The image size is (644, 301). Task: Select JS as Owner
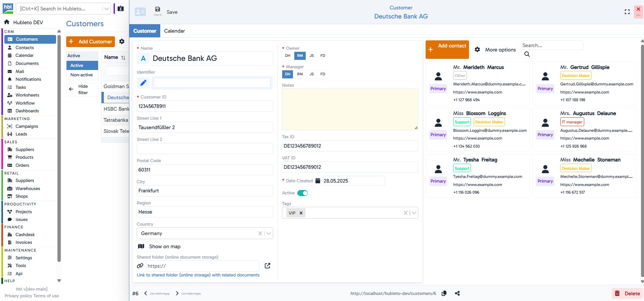point(311,55)
